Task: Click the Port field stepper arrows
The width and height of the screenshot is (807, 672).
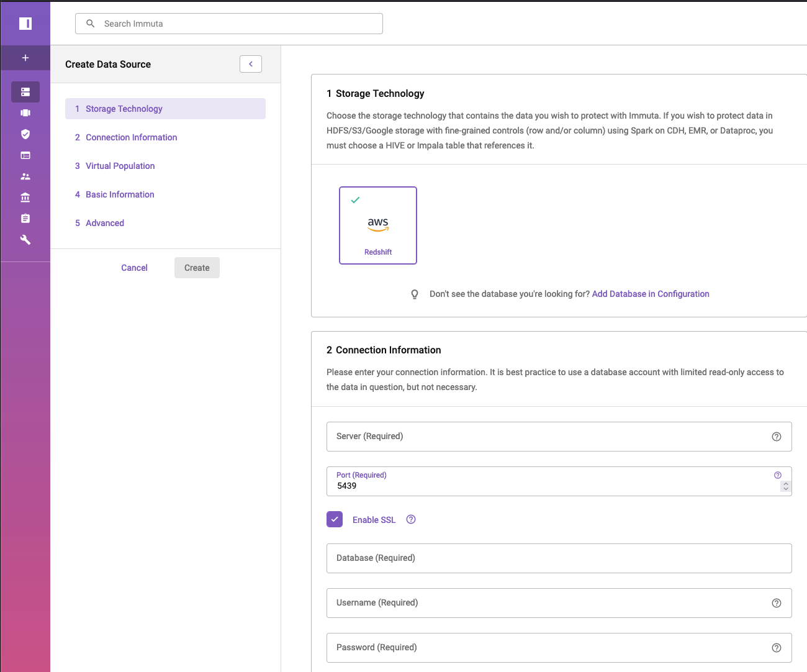Action: click(x=786, y=486)
